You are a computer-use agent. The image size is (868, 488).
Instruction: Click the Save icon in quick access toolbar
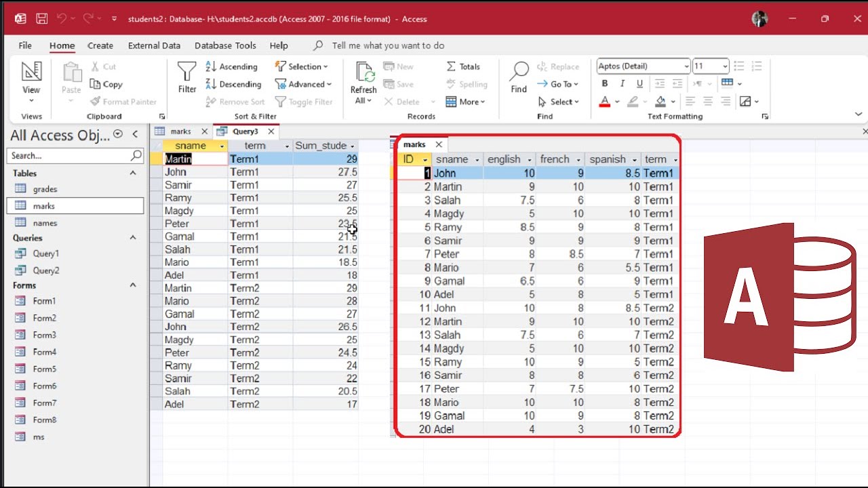42,19
